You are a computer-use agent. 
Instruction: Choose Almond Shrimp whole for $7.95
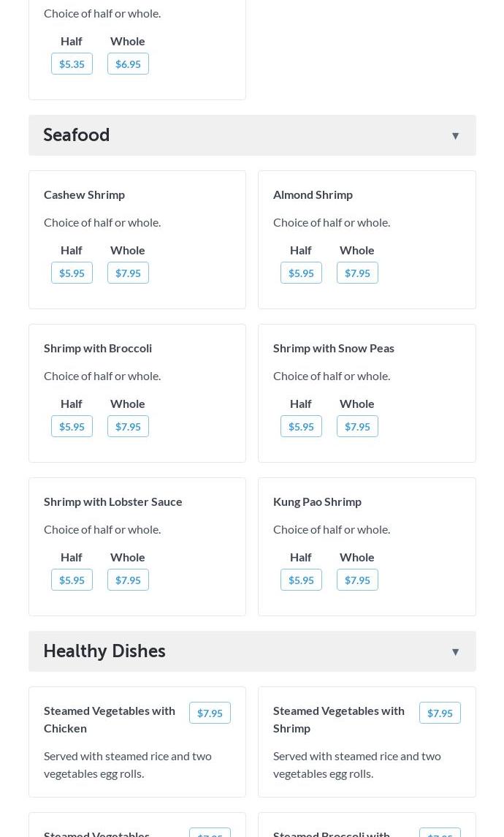coord(357,273)
